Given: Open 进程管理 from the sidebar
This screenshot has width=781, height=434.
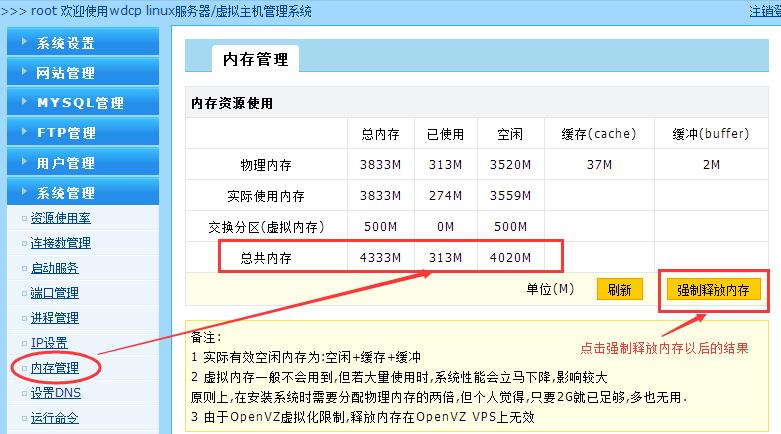Looking at the screenshot, I should (x=55, y=318).
